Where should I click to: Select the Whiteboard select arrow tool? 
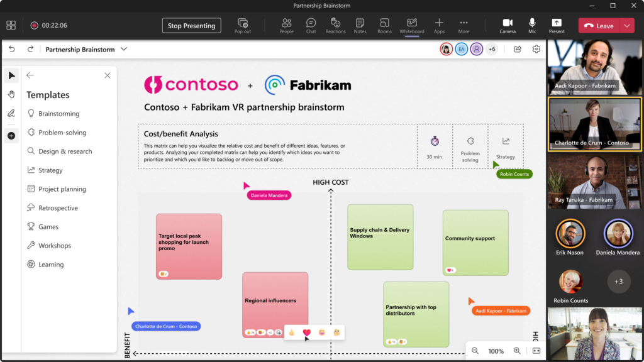[x=11, y=75]
